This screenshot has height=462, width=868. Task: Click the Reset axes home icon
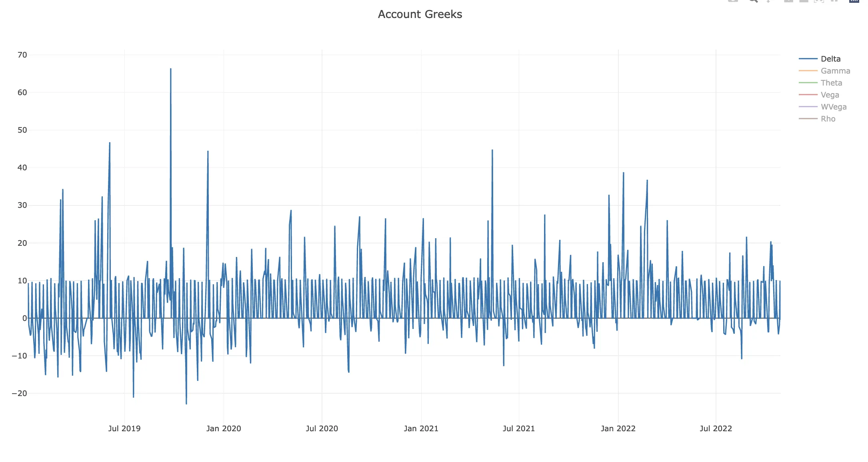click(834, 1)
